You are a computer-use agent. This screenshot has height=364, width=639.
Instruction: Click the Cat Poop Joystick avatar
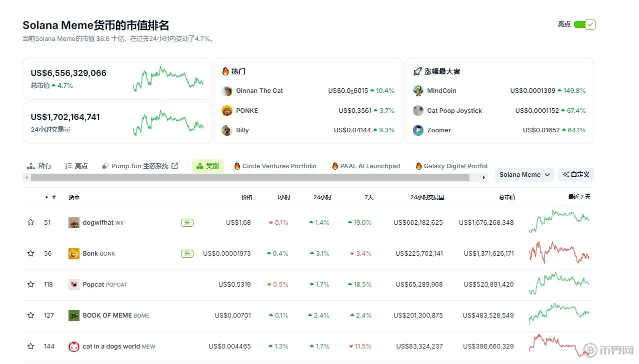pyautogui.click(x=418, y=110)
